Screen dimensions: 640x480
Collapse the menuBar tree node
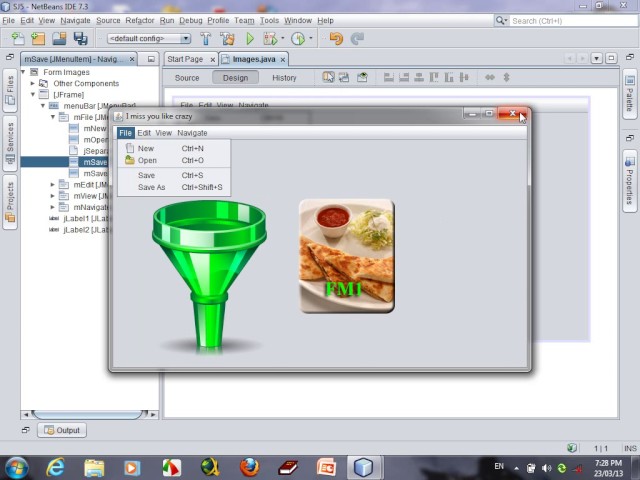[43, 106]
